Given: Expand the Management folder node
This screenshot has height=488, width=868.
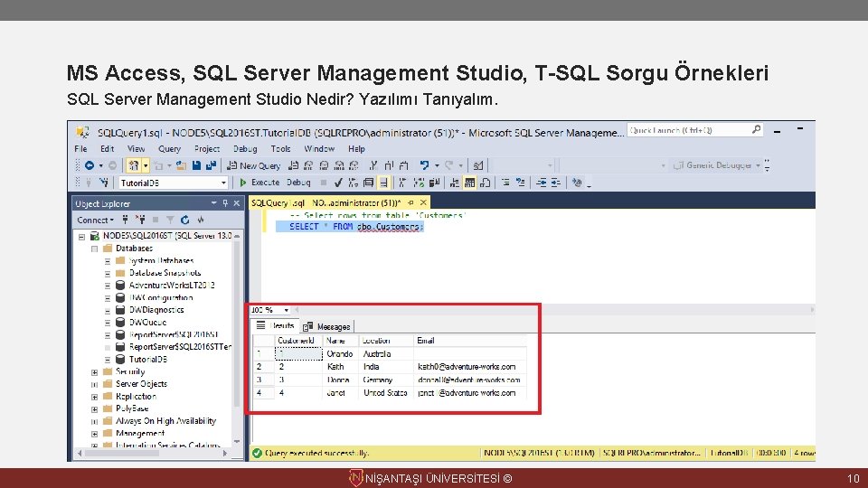Looking at the screenshot, I should click(95, 434).
